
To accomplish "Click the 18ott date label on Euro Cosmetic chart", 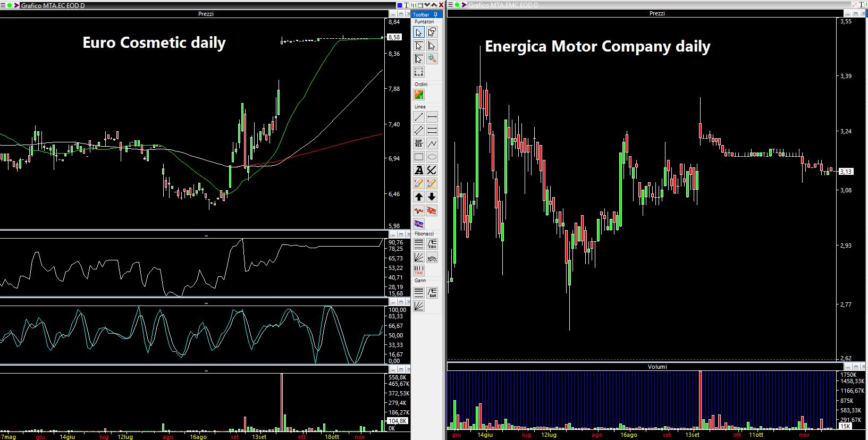I will click(332, 437).
